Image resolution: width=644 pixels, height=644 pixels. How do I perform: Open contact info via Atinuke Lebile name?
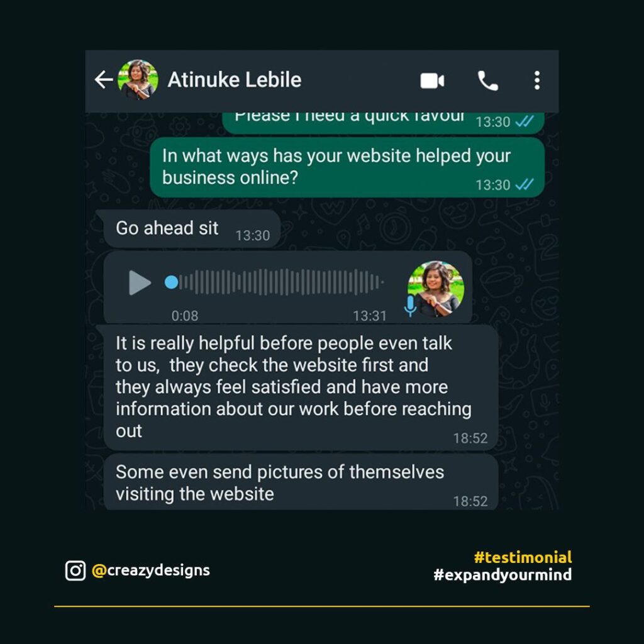235,80
